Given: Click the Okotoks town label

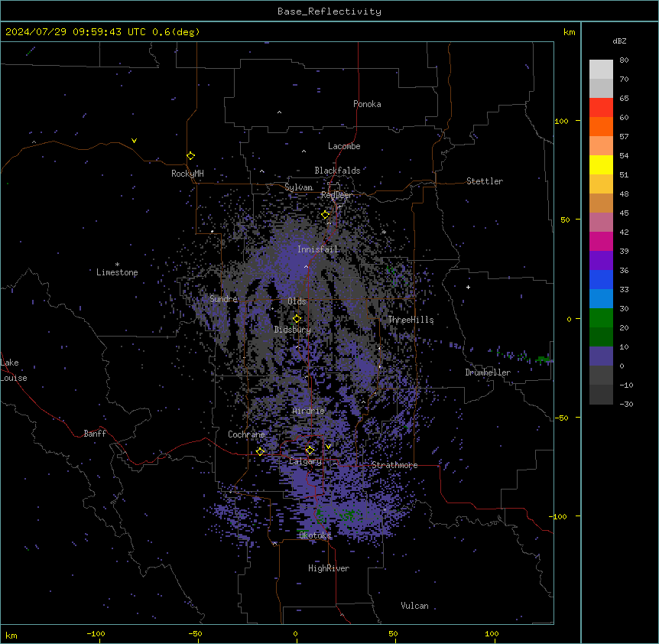Looking at the screenshot, I should point(314,535).
